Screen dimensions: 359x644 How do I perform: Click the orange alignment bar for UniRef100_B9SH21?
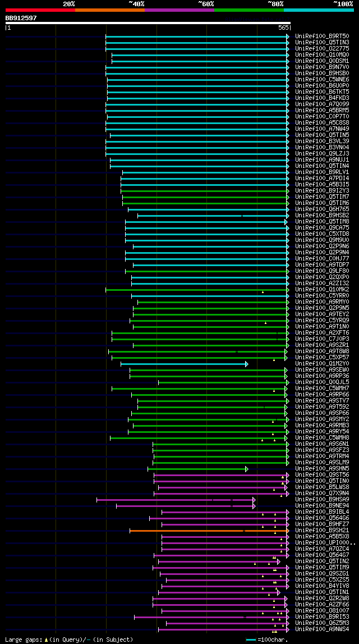210,531
